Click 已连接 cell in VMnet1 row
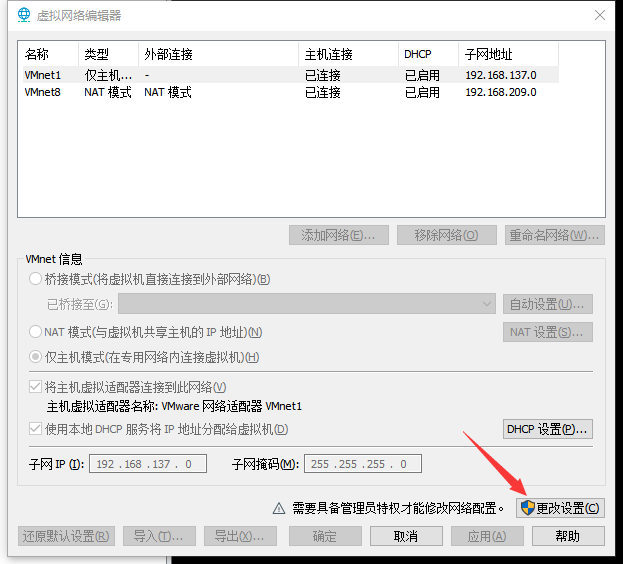Viewport: 623px width, 564px height. 323,75
